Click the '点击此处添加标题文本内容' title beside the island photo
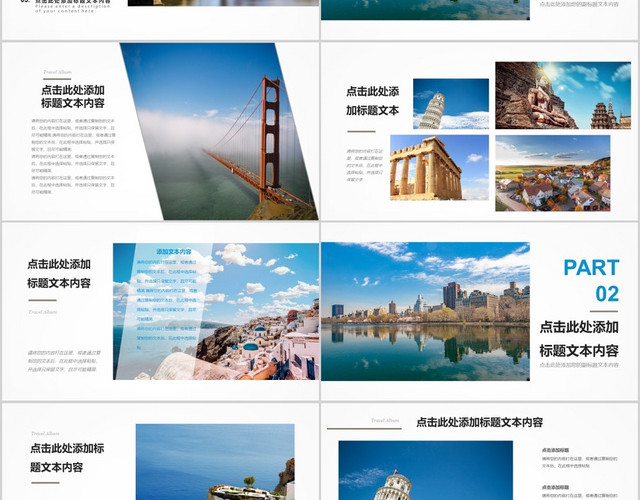The height and width of the screenshot is (500, 640). tap(67, 458)
